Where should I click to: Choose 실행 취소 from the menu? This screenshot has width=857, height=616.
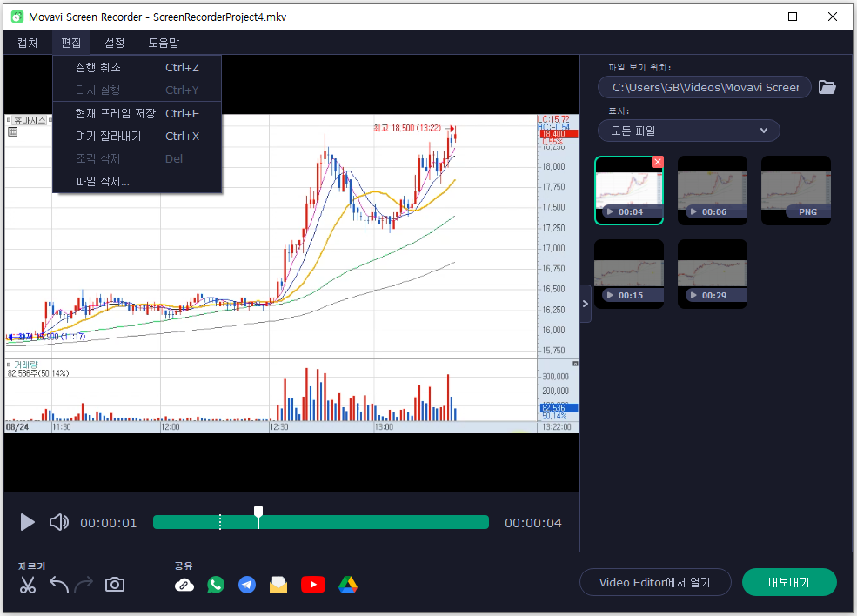(137, 67)
